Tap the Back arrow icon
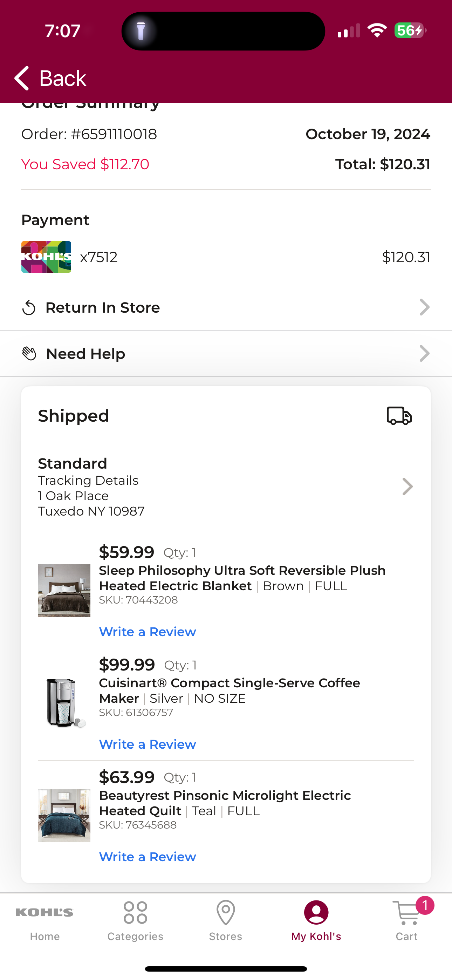 pyautogui.click(x=22, y=78)
